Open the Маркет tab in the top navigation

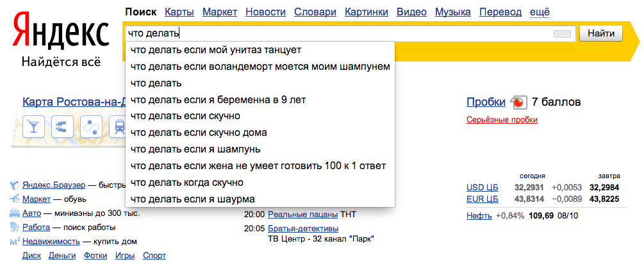220,12
